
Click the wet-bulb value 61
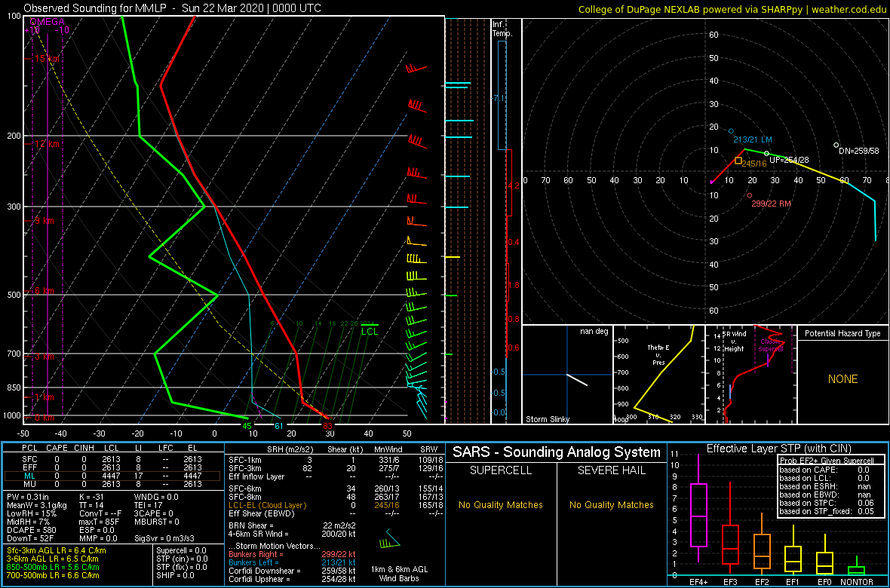pyautogui.click(x=279, y=426)
